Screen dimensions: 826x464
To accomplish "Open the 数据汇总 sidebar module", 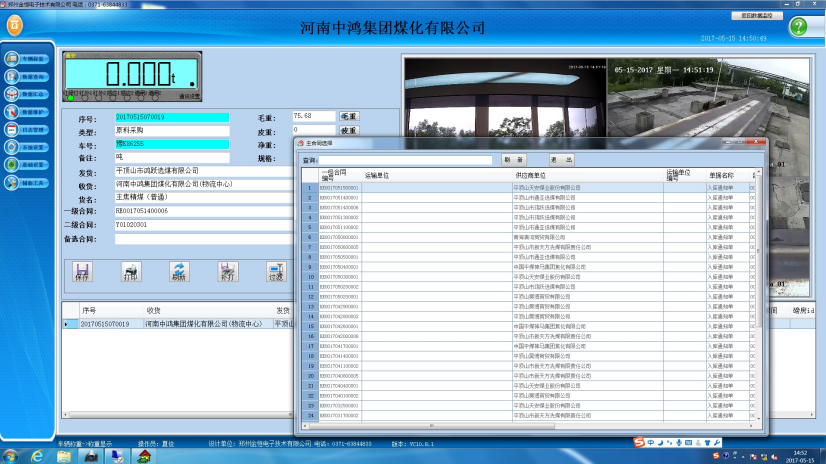I will tap(28, 94).
